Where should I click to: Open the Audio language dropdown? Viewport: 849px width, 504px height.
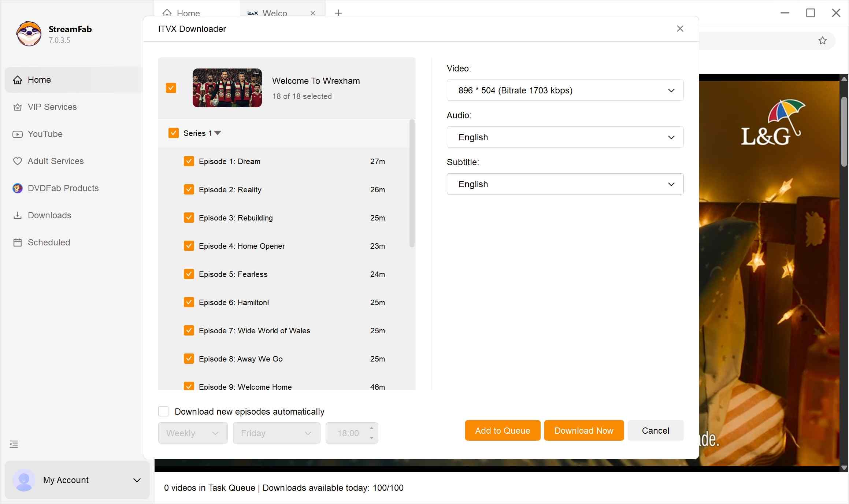pyautogui.click(x=565, y=137)
